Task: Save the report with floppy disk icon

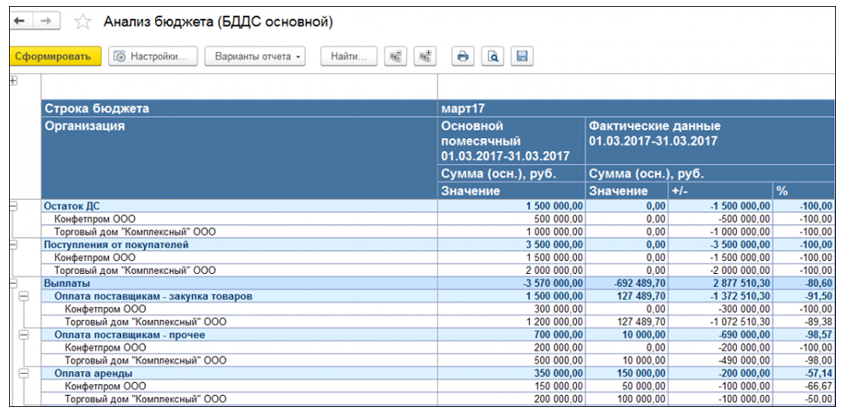Action: click(522, 57)
